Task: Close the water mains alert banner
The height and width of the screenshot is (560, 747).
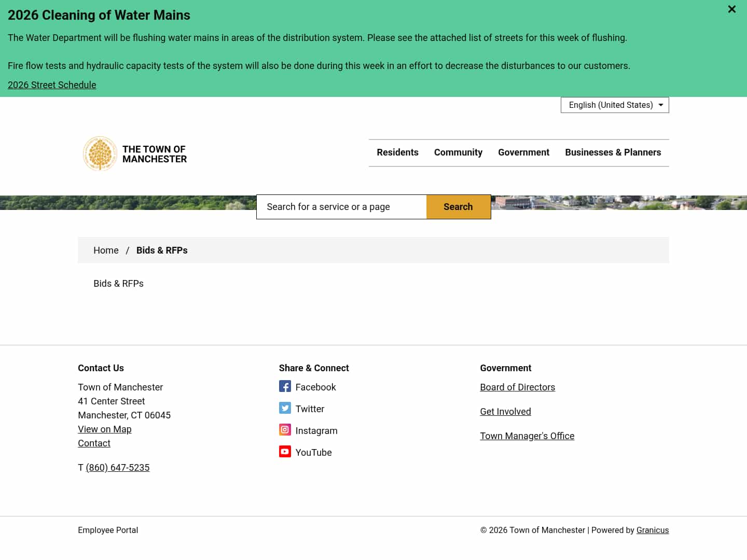Action: coord(731,9)
